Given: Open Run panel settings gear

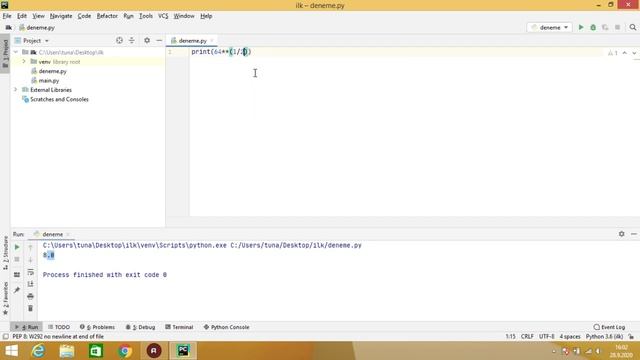Looking at the screenshot, I should pos(621,234).
